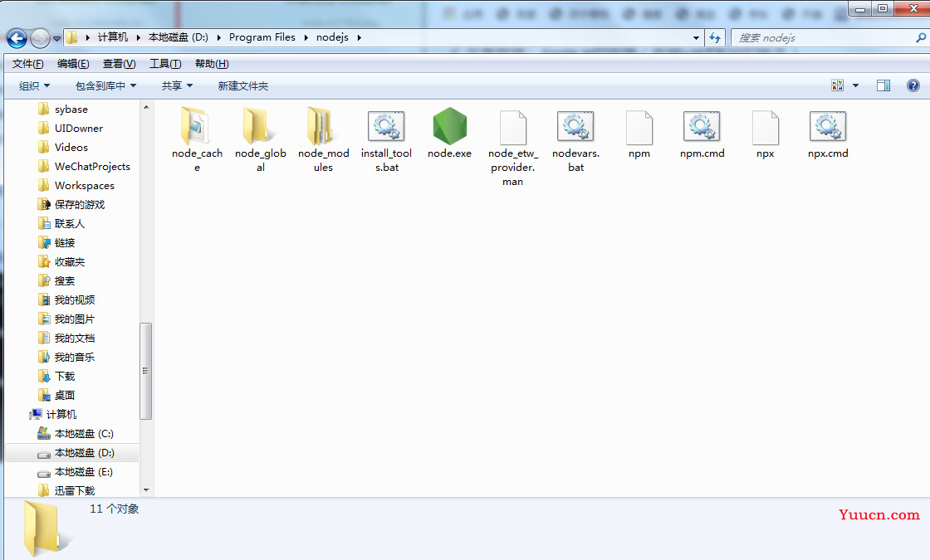Click the Back navigation arrow
Viewport: 930px width, 560px height.
point(17,38)
